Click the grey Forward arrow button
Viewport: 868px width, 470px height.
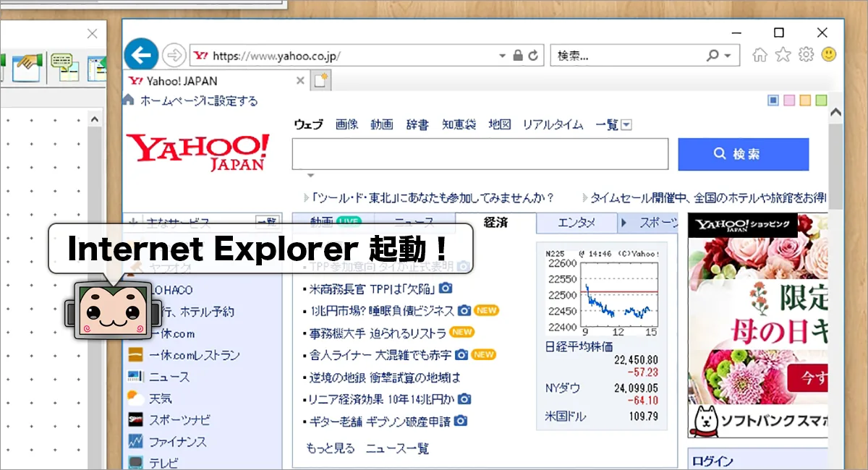[x=174, y=55]
